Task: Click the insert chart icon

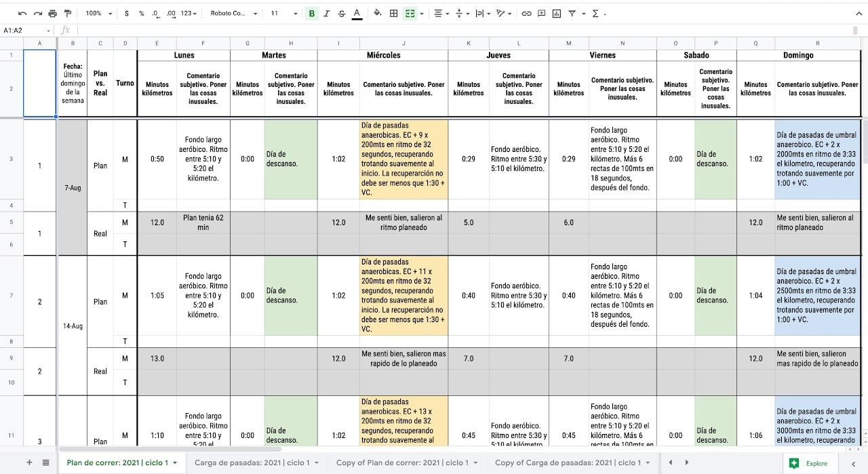Action: [557, 14]
